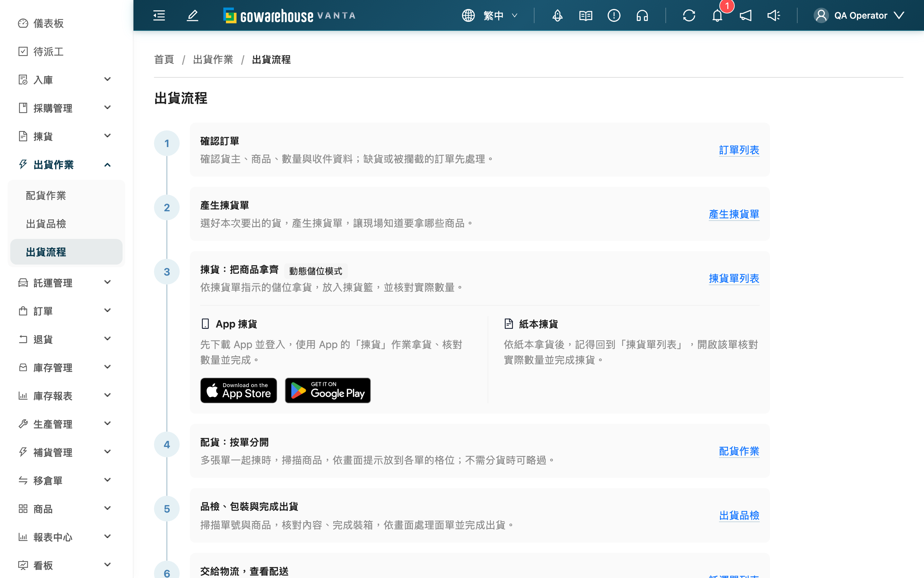Click the refresh sync icon
This screenshot has height=578, width=924.
point(689,16)
